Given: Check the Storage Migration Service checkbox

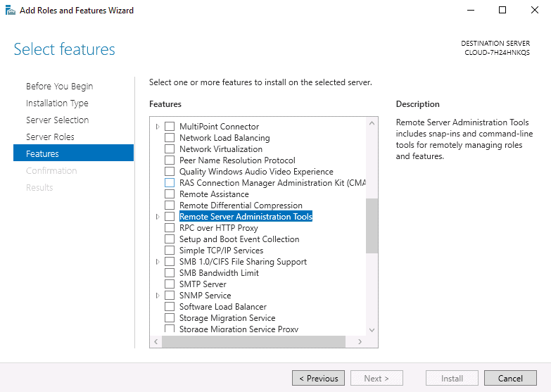Looking at the screenshot, I should (170, 317).
